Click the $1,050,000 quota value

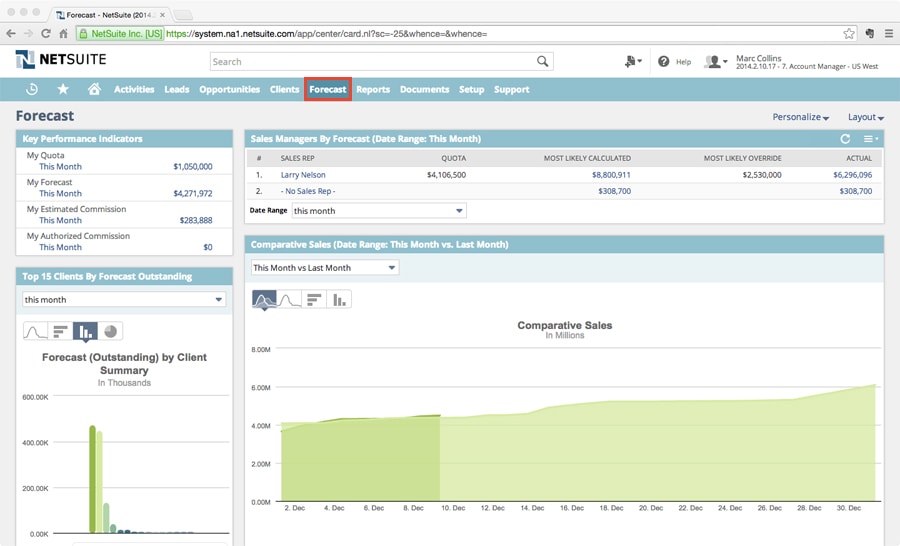coord(193,166)
